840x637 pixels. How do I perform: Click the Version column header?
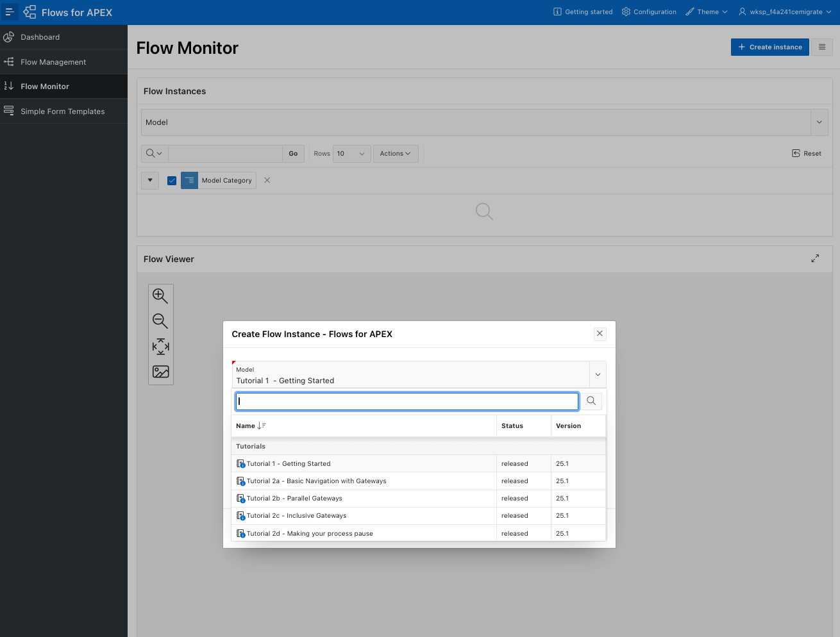click(x=568, y=426)
